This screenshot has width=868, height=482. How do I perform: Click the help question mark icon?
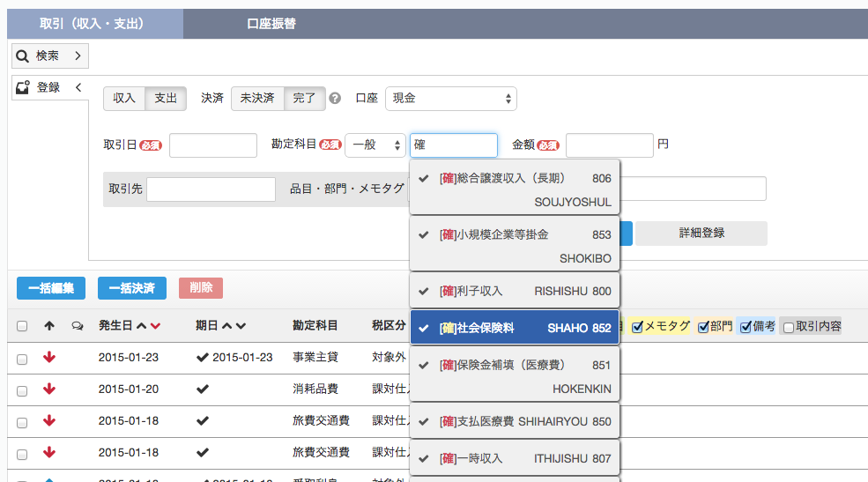(x=335, y=99)
